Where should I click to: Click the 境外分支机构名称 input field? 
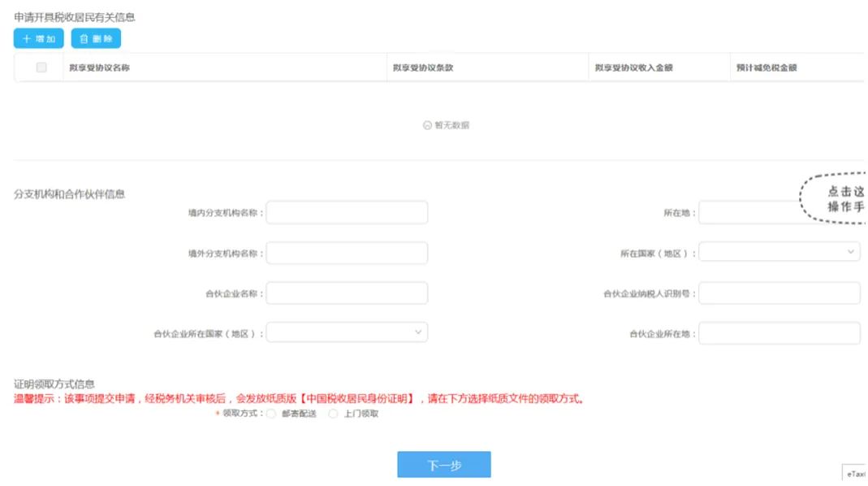pyautogui.click(x=347, y=253)
